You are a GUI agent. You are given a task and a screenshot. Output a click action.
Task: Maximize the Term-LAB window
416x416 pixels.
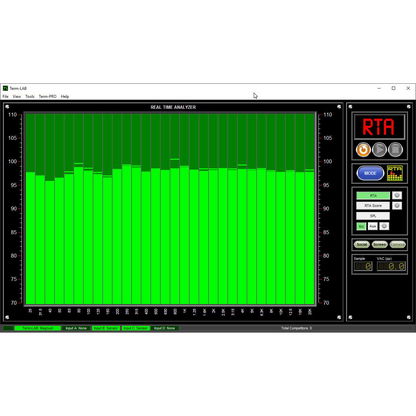tap(394, 88)
